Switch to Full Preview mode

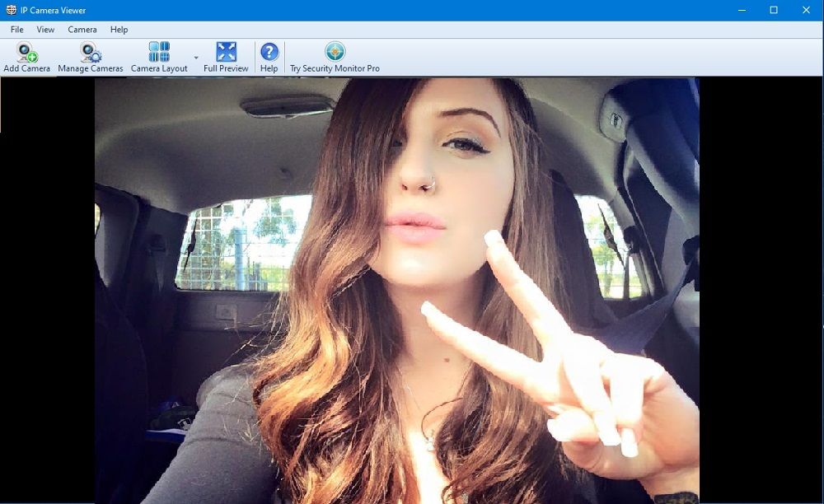[x=226, y=52]
